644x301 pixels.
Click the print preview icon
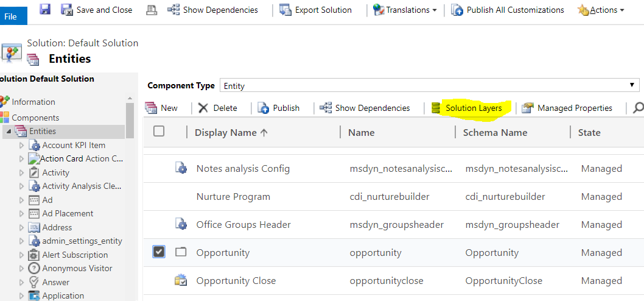152,10
